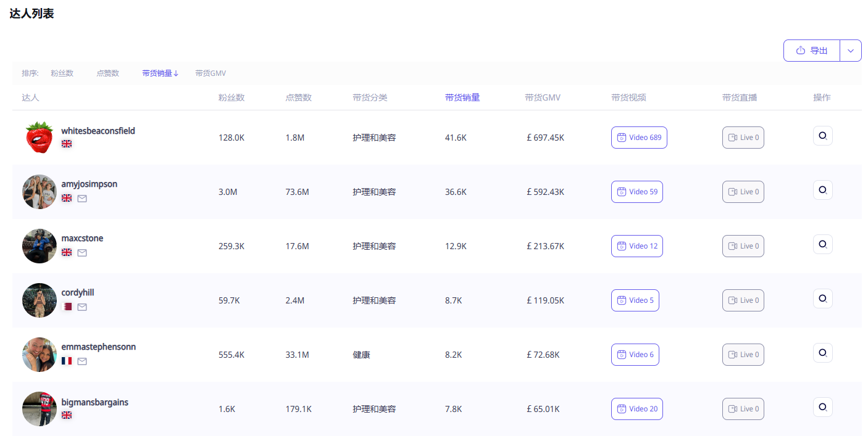Image resolution: width=868 pixels, height=441 pixels.
Task: Click the magnifier icon in maxcstone row
Action: pos(822,244)
